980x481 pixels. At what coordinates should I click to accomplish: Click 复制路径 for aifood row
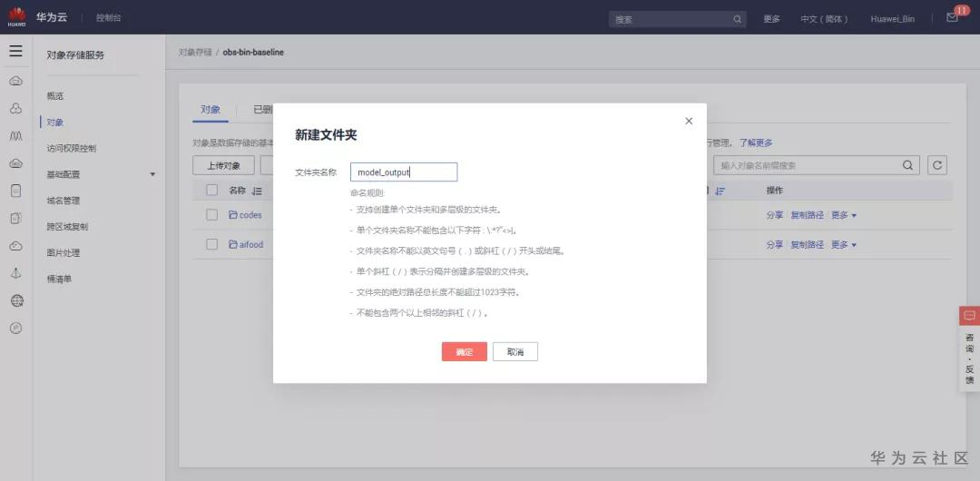click(x=807, y=244)
